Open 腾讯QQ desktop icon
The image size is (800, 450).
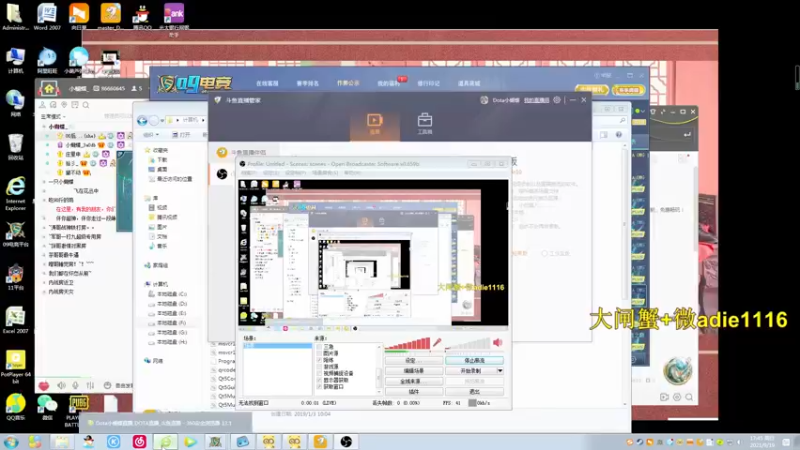coord(142,16)
